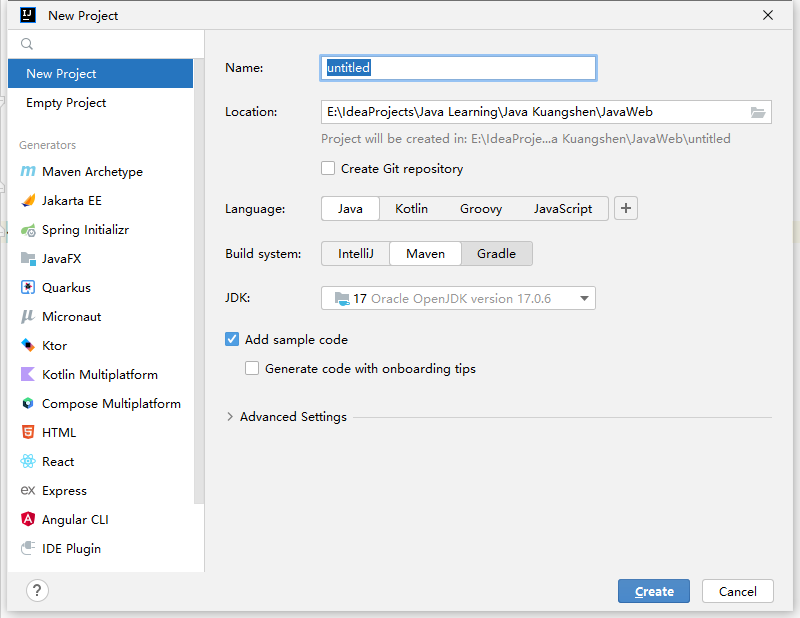The image size is (800, 618).
Task: Click the Spring Initializr icon
Action: (x=28, y=230)
